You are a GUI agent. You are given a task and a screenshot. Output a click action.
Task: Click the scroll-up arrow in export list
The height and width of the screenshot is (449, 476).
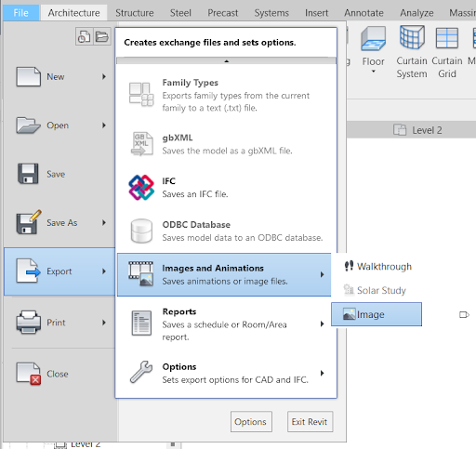click(227, 61)
